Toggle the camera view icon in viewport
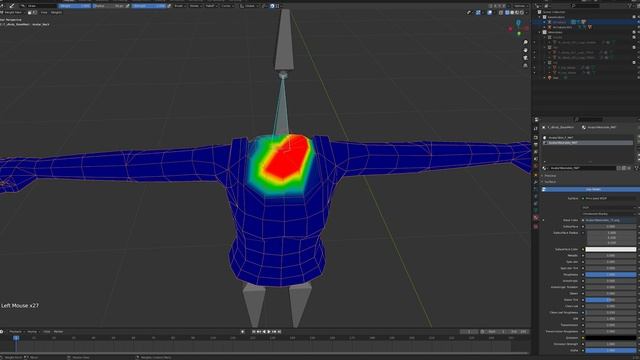This screenshot has height=360, width=640. coord(525,58)
